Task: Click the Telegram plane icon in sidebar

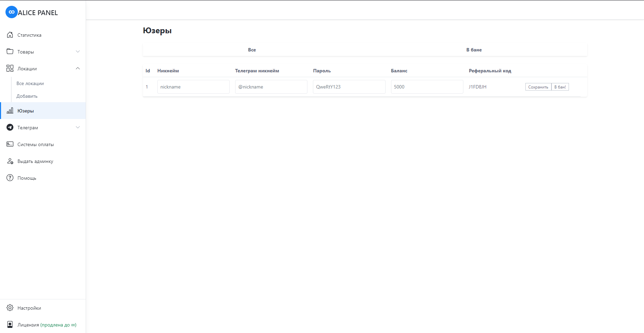Action: pos(10,127)
